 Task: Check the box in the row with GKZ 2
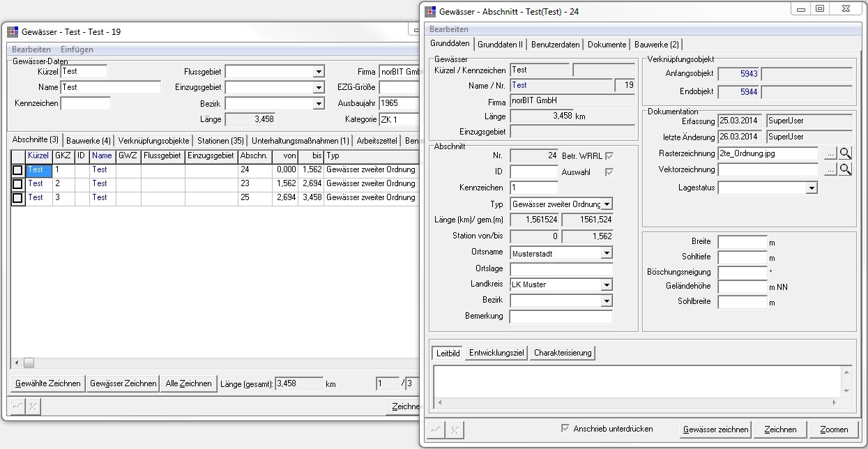click(17, 184)
